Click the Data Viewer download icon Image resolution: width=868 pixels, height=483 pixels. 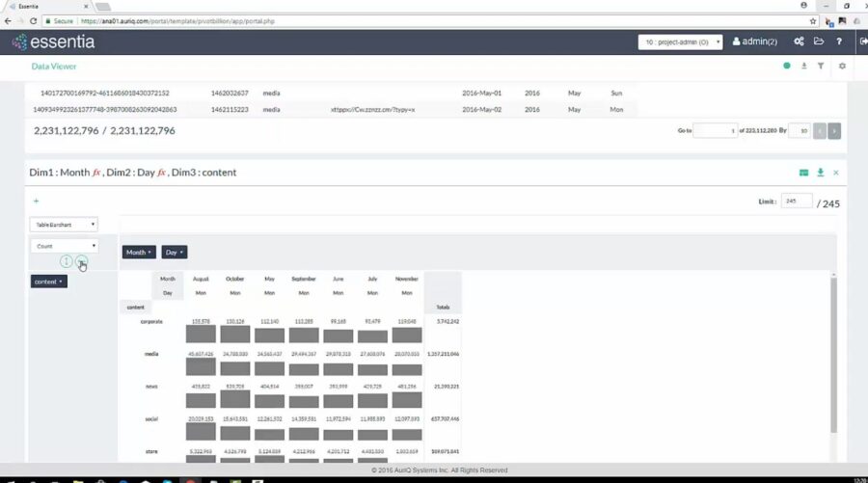[x=803, y=66]
